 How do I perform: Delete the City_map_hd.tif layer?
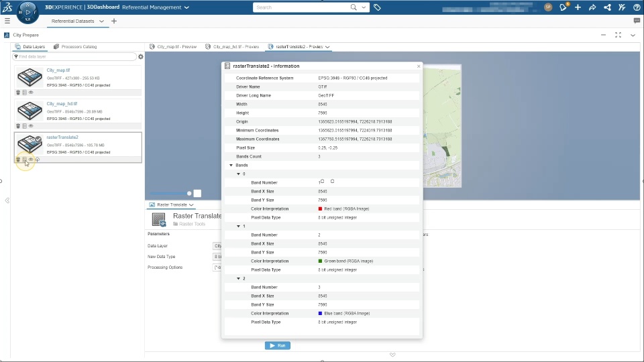(x=18, y=126)
